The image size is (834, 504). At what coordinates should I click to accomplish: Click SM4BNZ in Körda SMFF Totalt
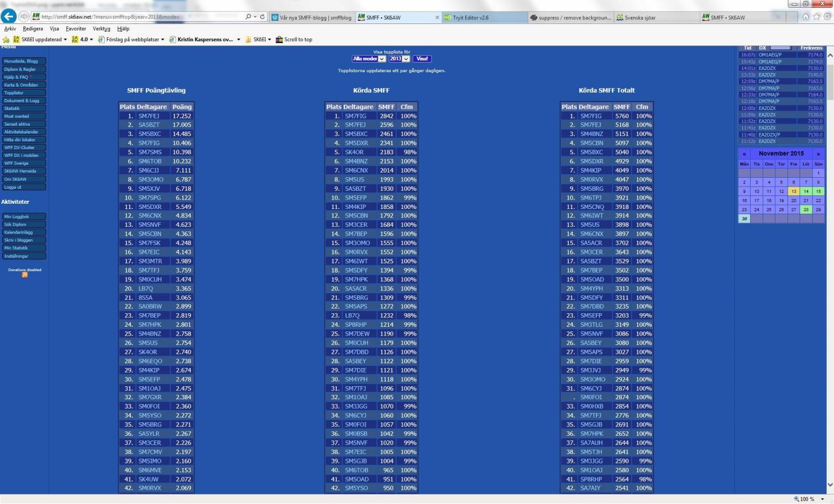pyautogui.click(x=591, y=134)
